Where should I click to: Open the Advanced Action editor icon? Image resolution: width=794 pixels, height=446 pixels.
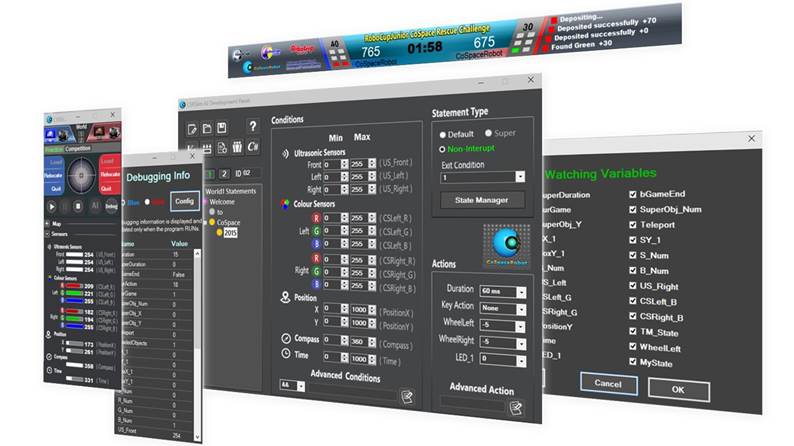tap(516, 407)
